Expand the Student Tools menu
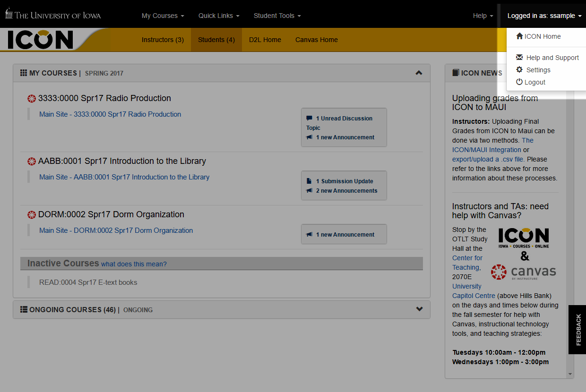Screen dimensions: 586x392 point(277,16)
